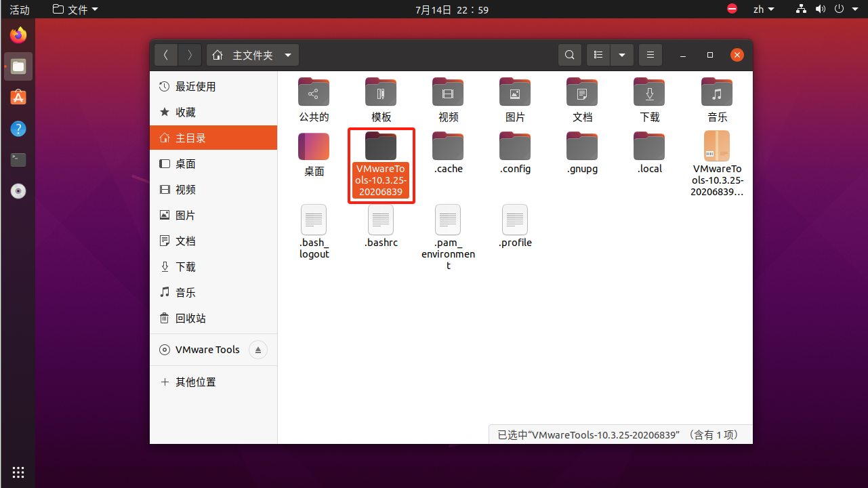Show applications grid in dock
Image resolution: width=868 pixels, height=488 pixels.
point(18,472)
